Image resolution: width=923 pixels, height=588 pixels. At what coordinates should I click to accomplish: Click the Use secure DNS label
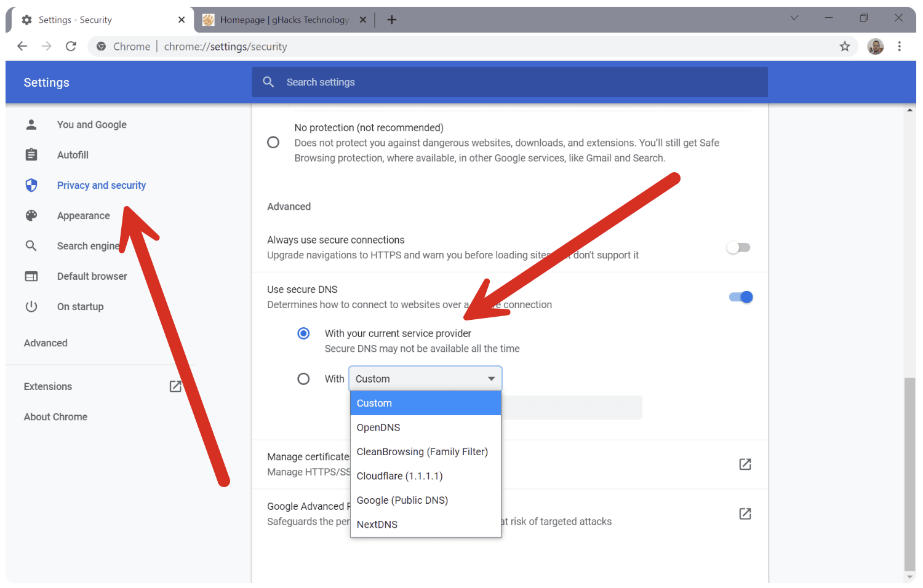tap(302, 289)
